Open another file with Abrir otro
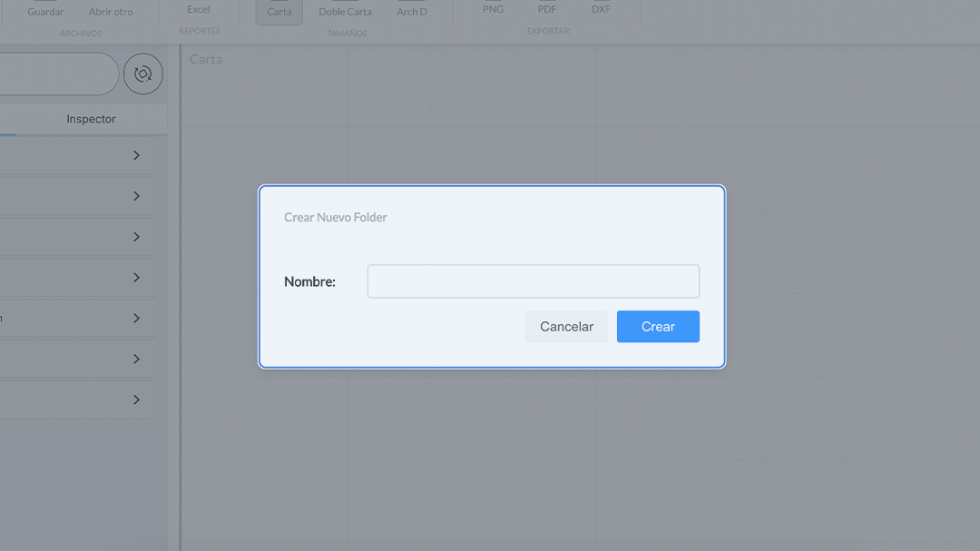The height and width of the screenshot is (551, 980). click(111, 11)
